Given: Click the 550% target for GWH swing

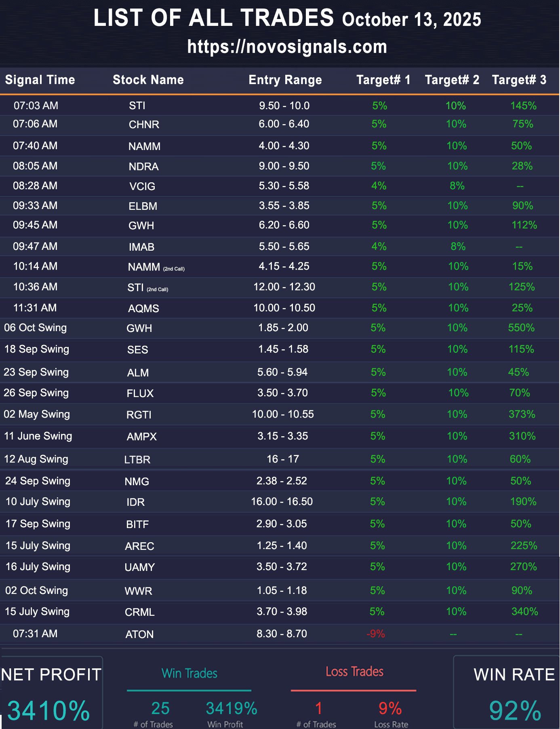Looking at the screenshot, I should point(521,328).
